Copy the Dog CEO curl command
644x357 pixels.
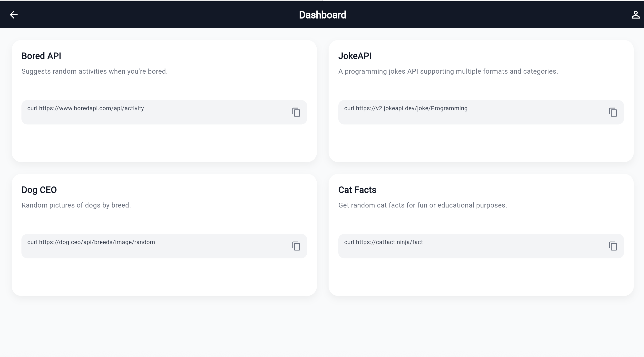pos(296,246)
